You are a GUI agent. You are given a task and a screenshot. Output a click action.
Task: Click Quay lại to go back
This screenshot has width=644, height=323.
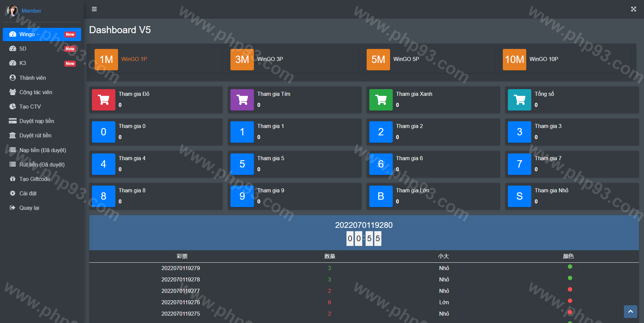(29, 208)
